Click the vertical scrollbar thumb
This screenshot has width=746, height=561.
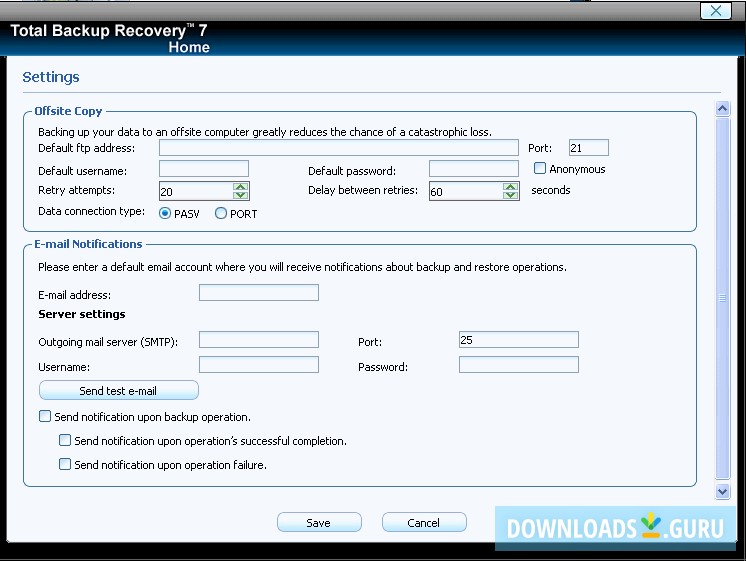(x=722, y=298)
